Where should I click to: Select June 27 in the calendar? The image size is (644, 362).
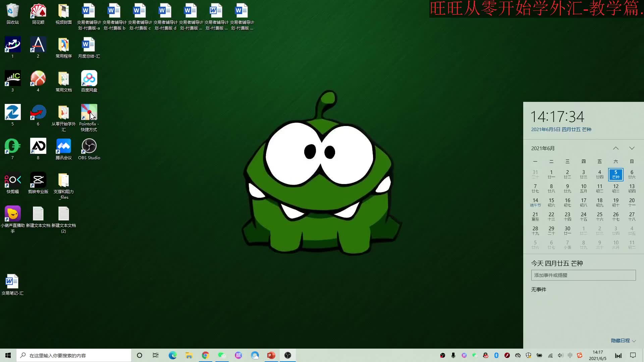point(632,217)
